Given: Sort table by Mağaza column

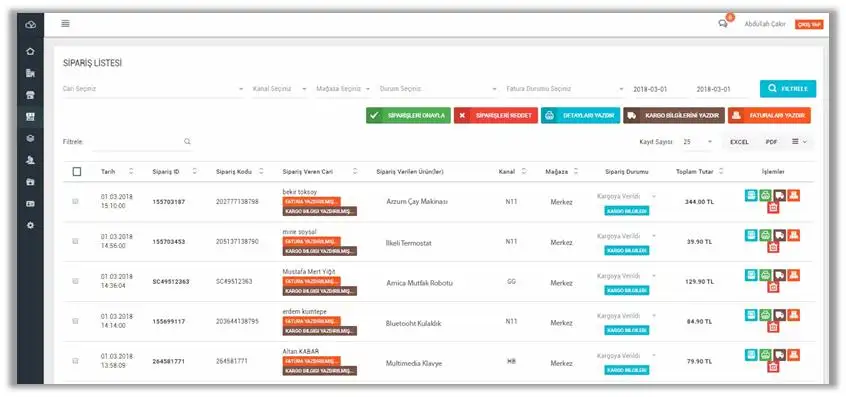Looking at the screenshot, I should (576, 172).
